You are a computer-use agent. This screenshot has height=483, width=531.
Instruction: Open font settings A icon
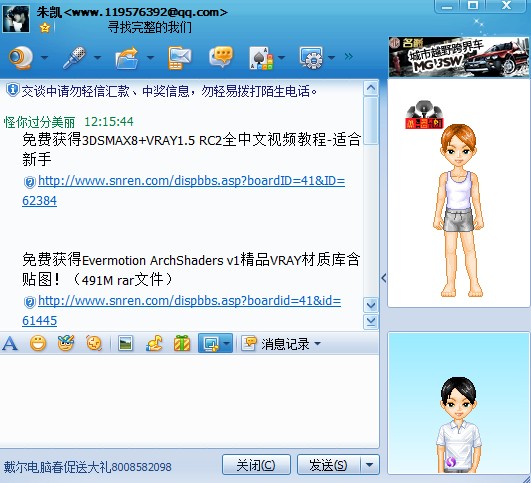(x=10, y=344)
